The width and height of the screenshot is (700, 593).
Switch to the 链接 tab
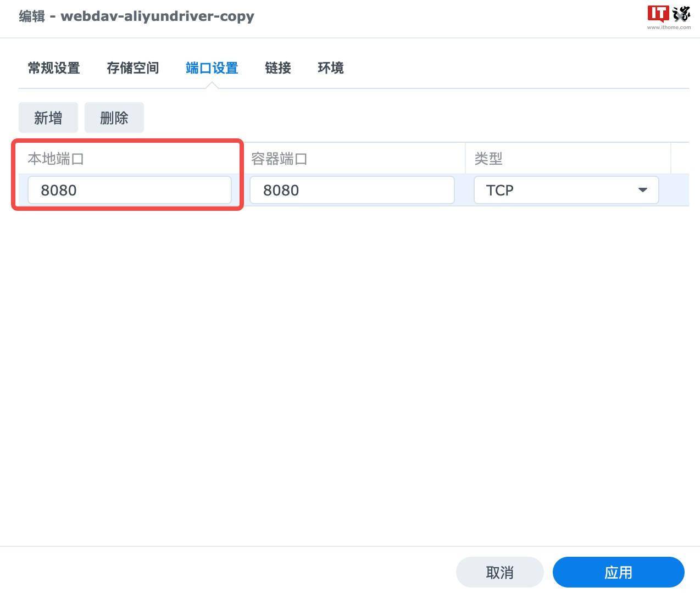click(277, 68)
